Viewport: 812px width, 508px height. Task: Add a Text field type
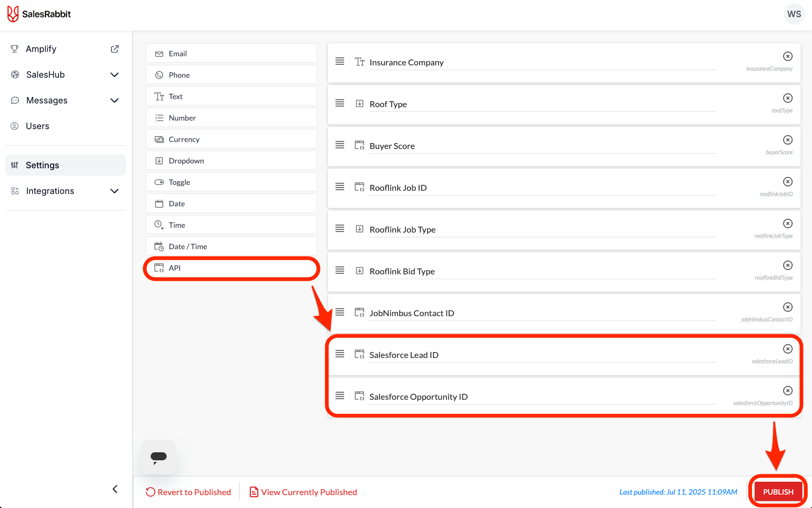(232, 96)
